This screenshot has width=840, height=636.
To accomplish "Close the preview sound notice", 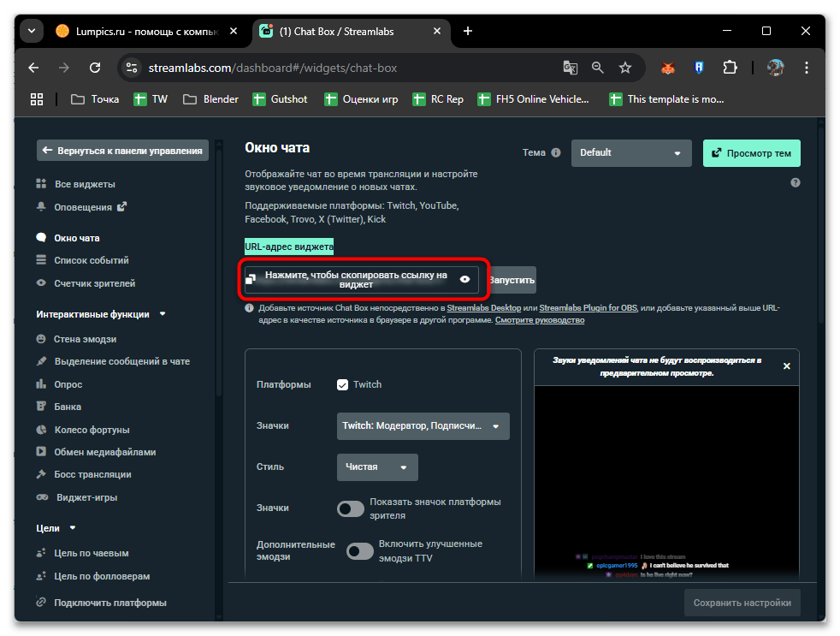I will point(786,366).
